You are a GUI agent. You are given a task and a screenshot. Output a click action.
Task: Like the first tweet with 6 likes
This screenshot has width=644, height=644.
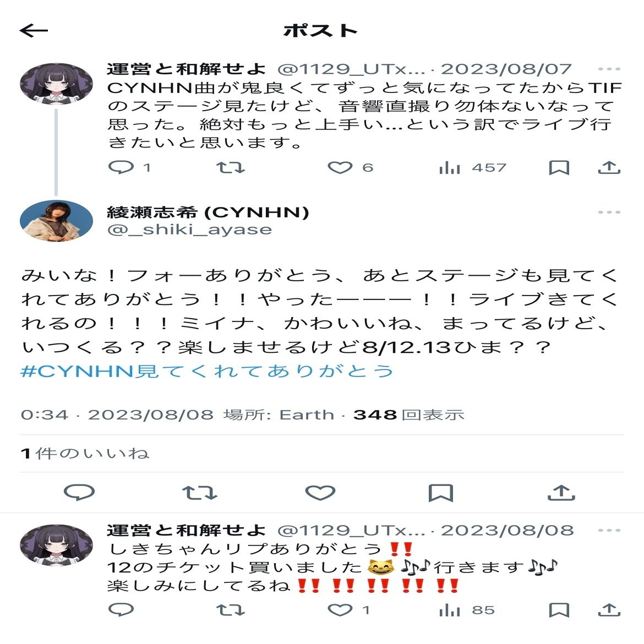[340, 167]
